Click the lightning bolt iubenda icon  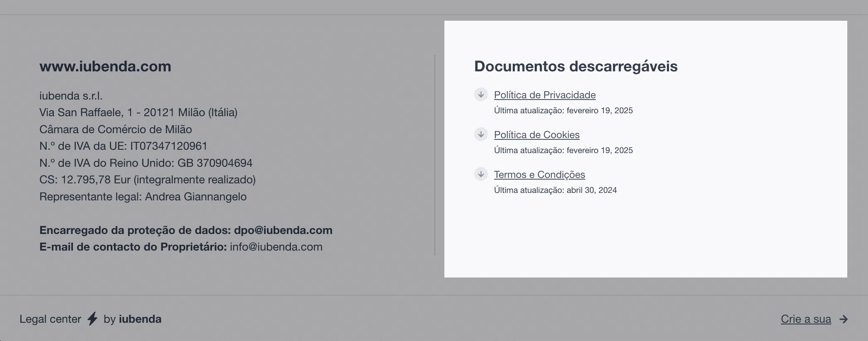tap(92, 319)
